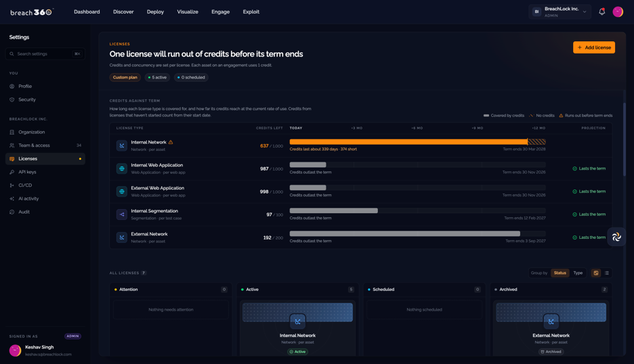The width and height of the screenshot is (634, 364).
Task: Click the Archived column header
Action: tap(551, 290)
